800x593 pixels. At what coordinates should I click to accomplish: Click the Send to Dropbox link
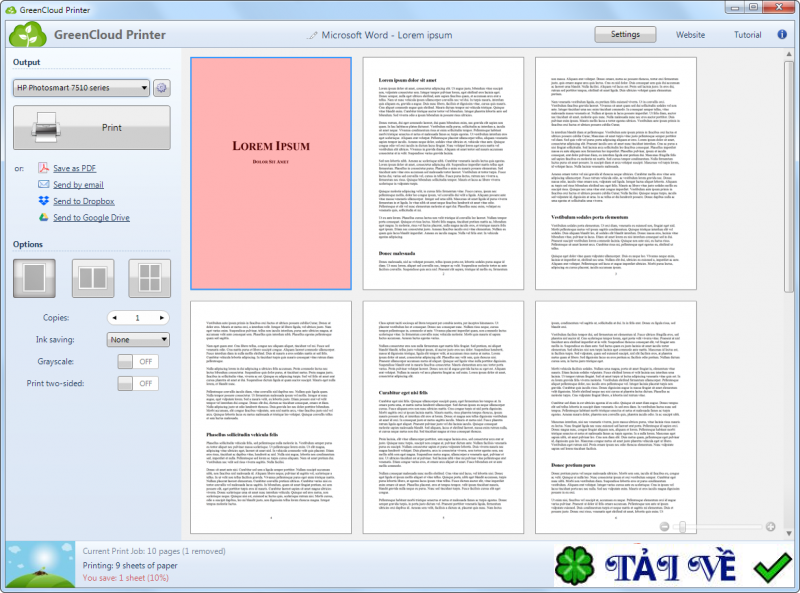coord(84,201)
